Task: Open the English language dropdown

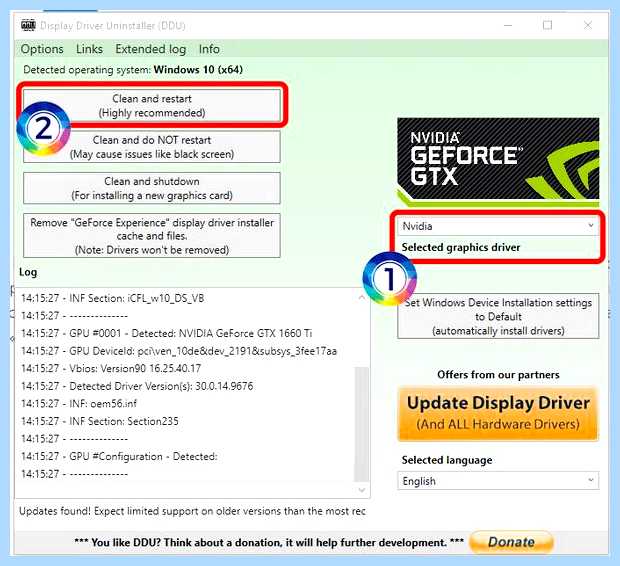Action: coord(498,481)
